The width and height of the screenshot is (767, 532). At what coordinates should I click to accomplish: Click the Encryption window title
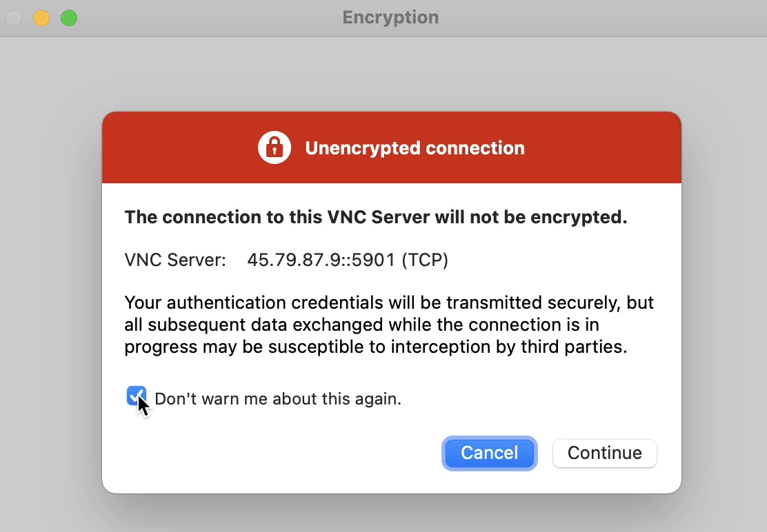(390, 17)
